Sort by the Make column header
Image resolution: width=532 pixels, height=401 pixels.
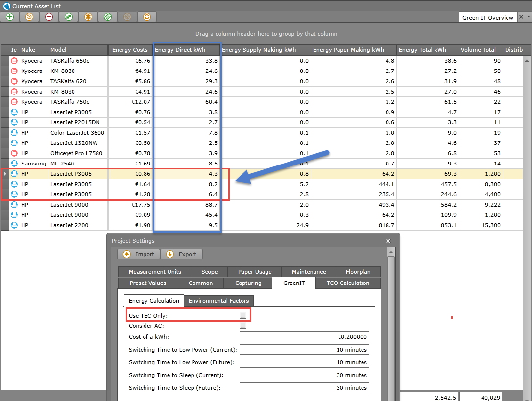(x=33, y=50)
